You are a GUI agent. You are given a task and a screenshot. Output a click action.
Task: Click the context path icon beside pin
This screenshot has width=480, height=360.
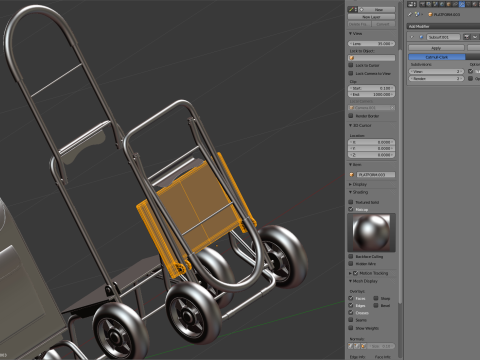417,14
